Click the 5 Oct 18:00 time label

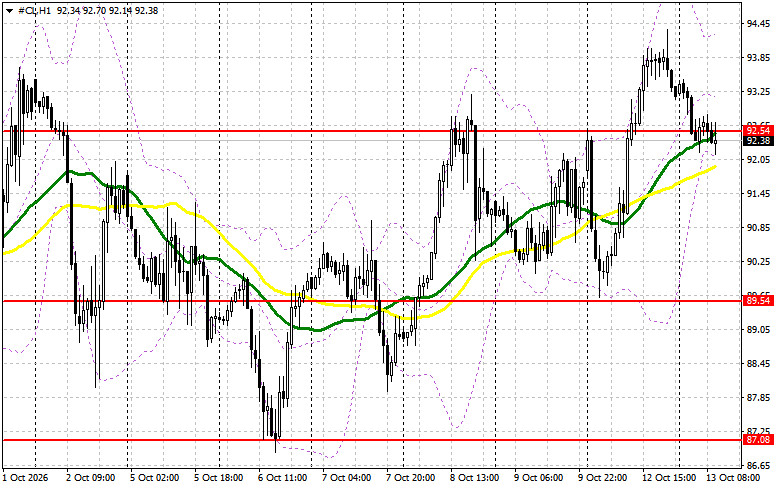tap(219, 478)
